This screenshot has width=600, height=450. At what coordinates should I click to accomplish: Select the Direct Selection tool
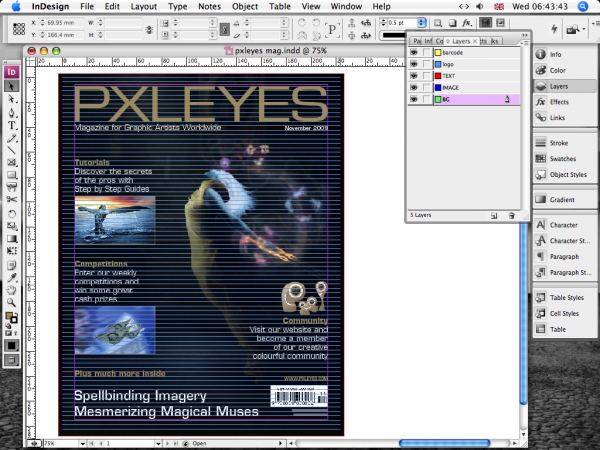coord(11,99)
